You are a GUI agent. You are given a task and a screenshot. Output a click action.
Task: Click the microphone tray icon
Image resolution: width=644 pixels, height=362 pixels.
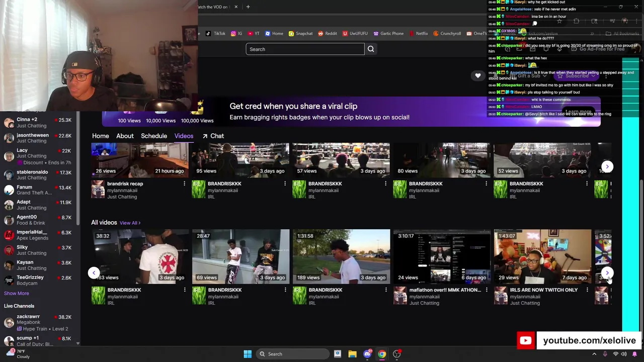click(605, 354)
